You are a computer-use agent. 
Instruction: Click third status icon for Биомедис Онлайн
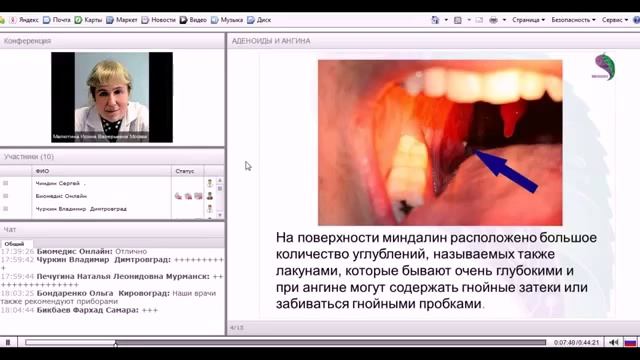[198, 196]
